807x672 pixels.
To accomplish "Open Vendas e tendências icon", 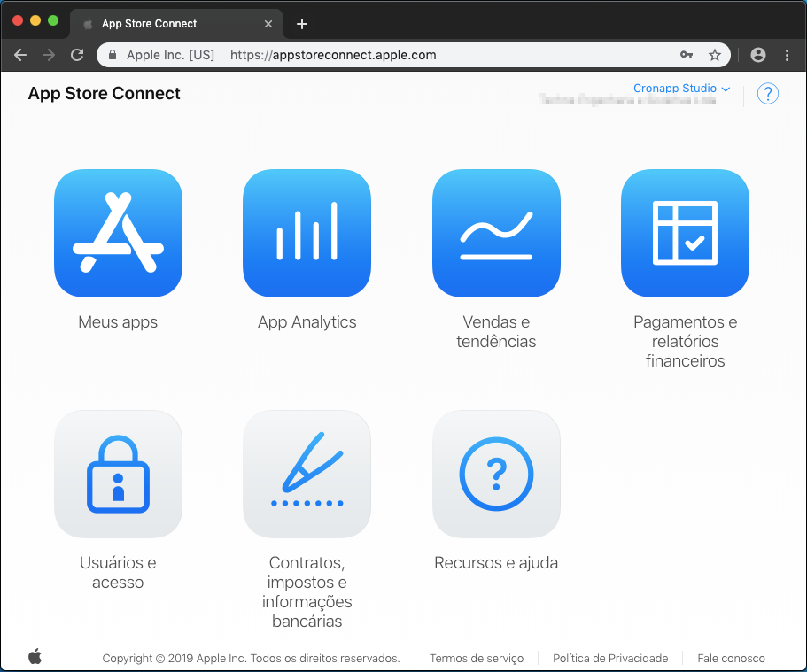I will (x=496, y=233).
